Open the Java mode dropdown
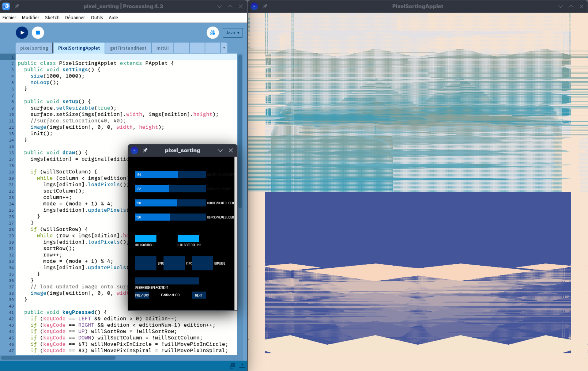This screenshot has width=588, height=371. point(232,33)
